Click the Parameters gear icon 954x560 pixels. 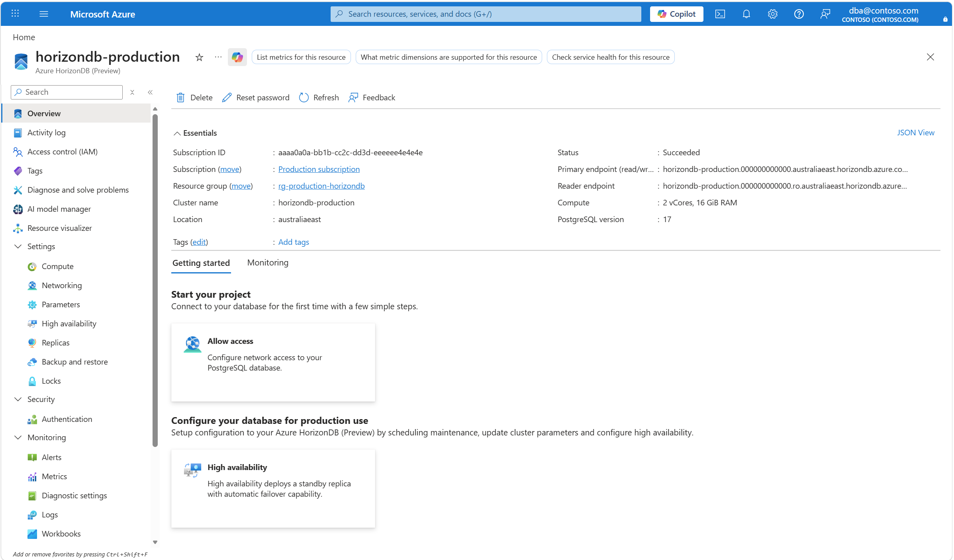point(32,304)
